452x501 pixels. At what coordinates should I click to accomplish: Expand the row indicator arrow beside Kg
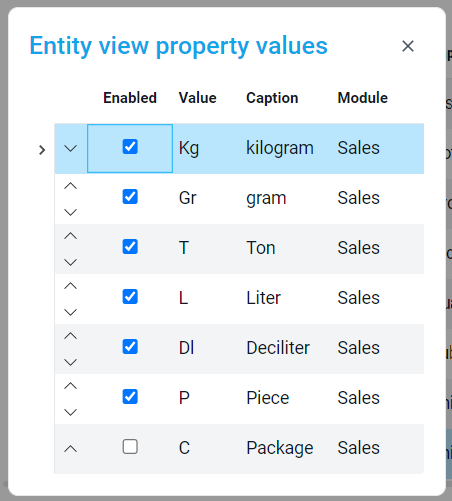click(42, 150)
